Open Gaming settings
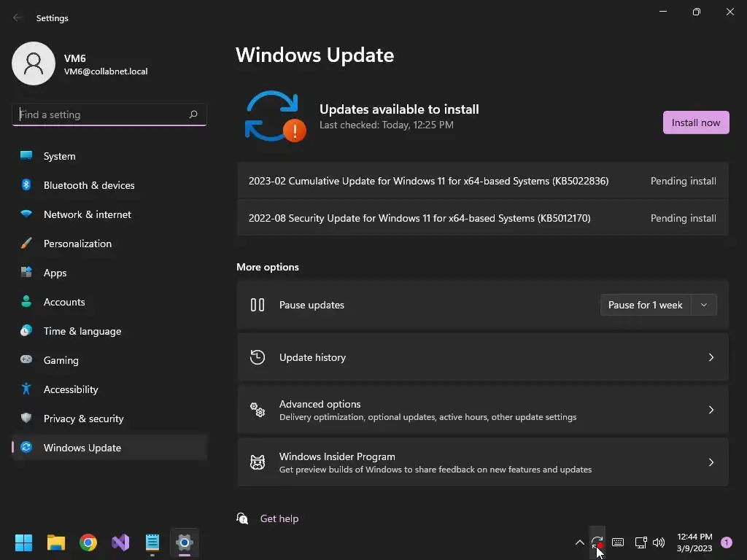747x560 pixels. 109,360
